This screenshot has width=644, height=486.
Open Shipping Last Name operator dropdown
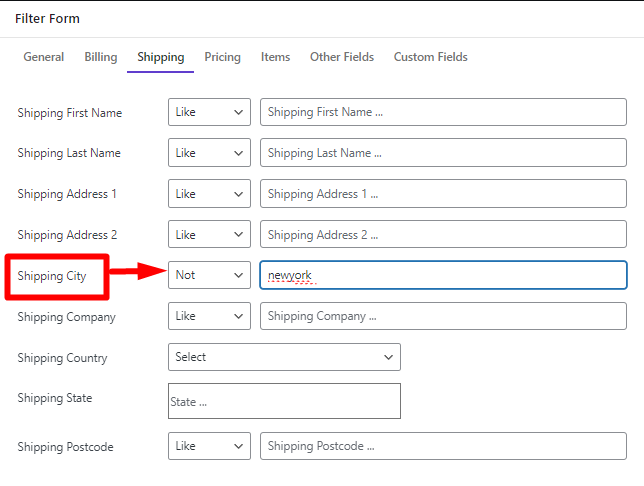pyautogui.click(x=209, y=152)
